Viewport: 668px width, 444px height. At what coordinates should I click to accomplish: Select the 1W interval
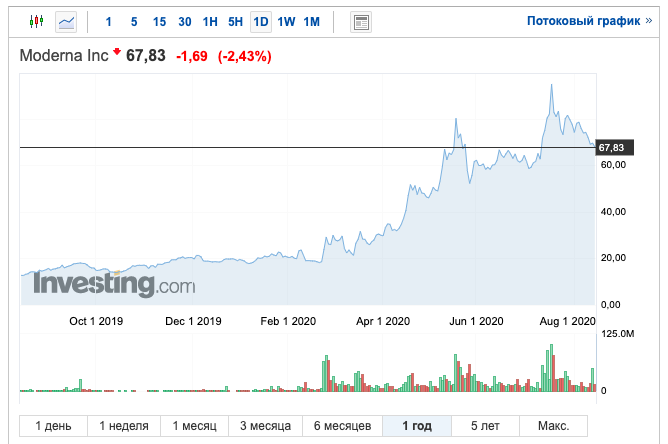tap(286, 22)
